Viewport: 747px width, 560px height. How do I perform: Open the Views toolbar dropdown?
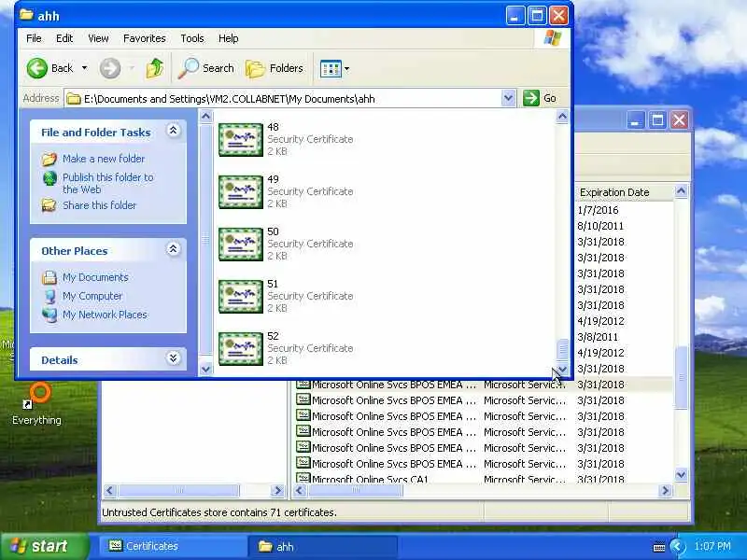(346, 68)
